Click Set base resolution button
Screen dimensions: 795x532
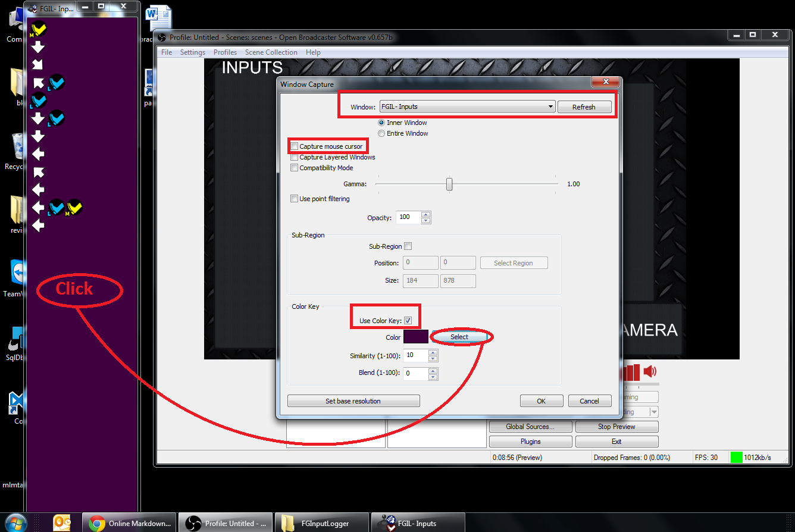353,401
